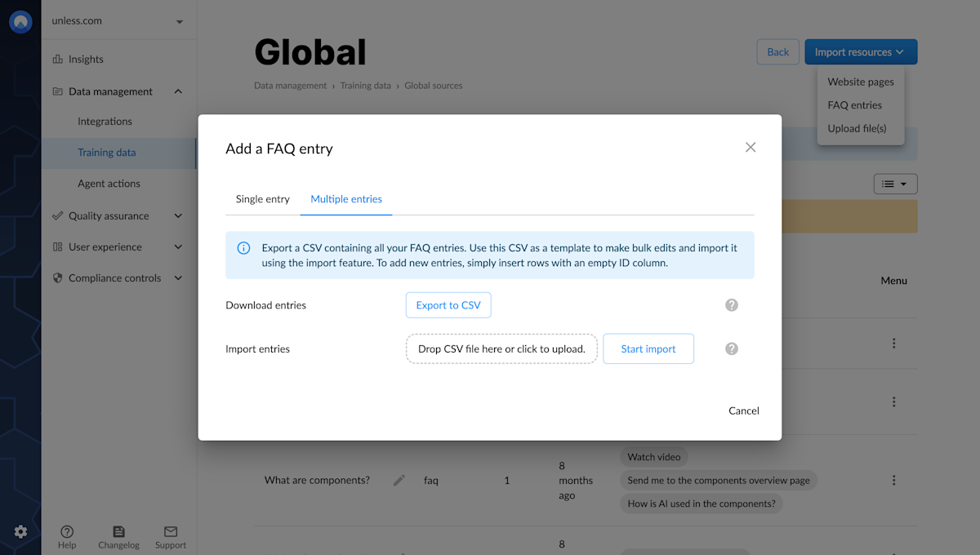Click the info icon in the blue banner
This screenshot has height=555, width=980.
[x=243, y=248]
